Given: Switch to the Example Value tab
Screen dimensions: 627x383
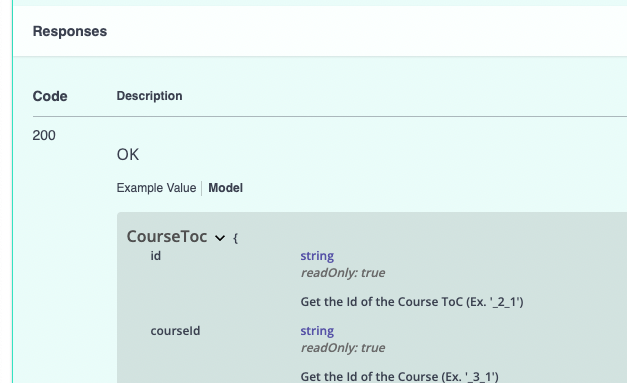Looking at the screenshot, I should (x=156, y=188).
